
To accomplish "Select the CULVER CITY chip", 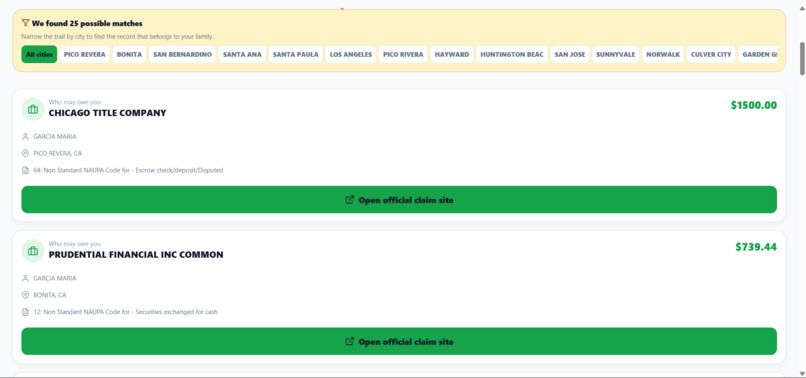I will coord(711,55).
